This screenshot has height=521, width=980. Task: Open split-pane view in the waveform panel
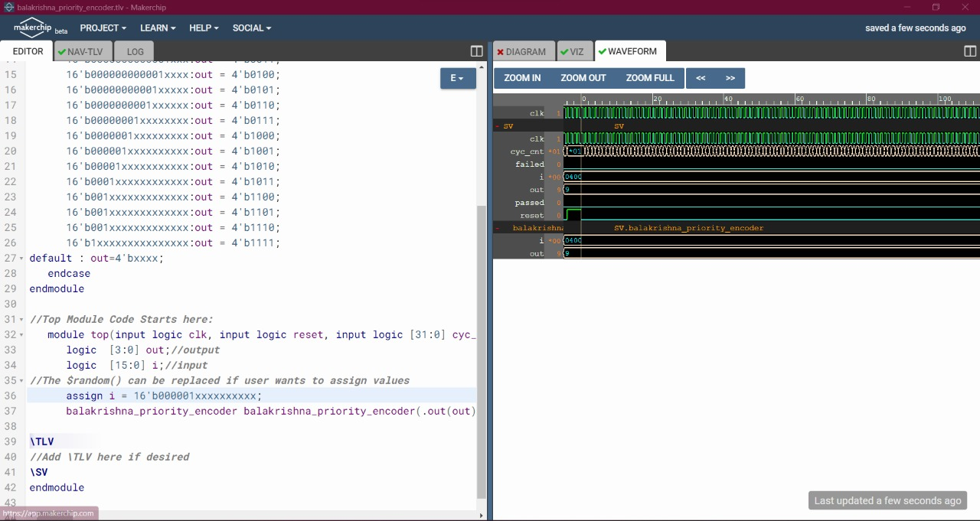969,50
